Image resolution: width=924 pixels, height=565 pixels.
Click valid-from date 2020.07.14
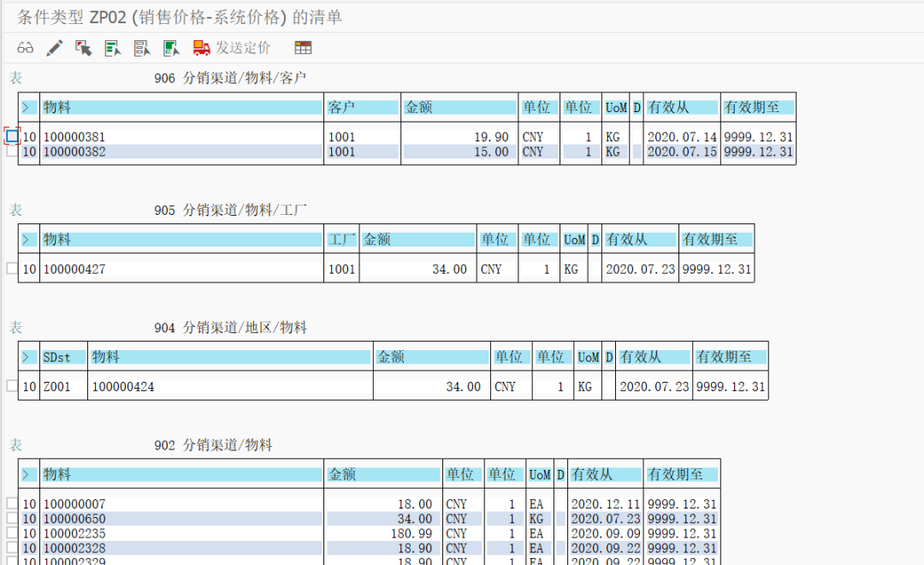tap(682, 137)
